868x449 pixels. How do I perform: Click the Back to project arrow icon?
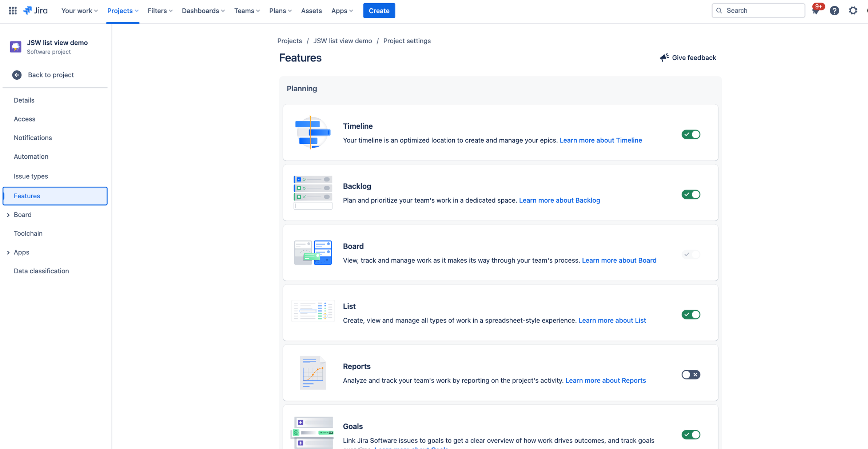17,75
